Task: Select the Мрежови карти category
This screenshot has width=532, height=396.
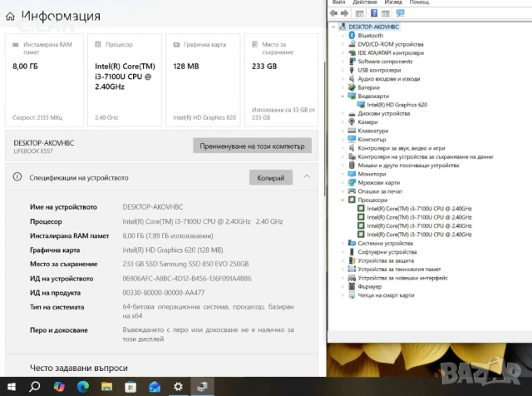Action: 379,183
